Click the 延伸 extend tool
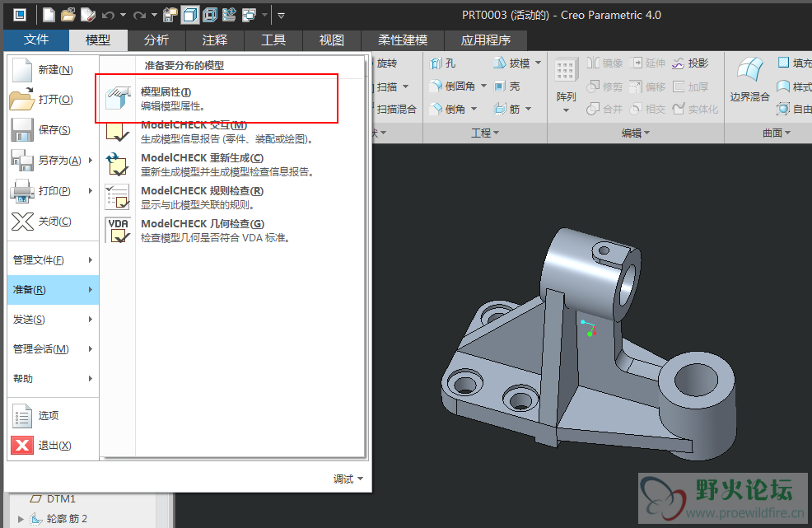 pyautogui.click(x=647, y=63)
